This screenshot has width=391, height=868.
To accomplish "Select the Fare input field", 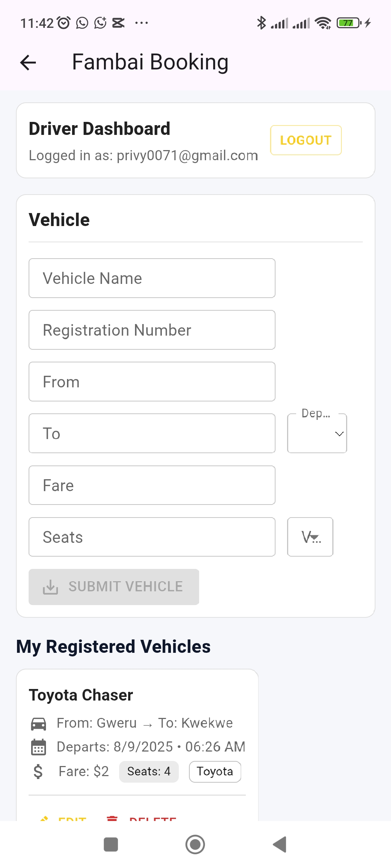I will point(152,485).
